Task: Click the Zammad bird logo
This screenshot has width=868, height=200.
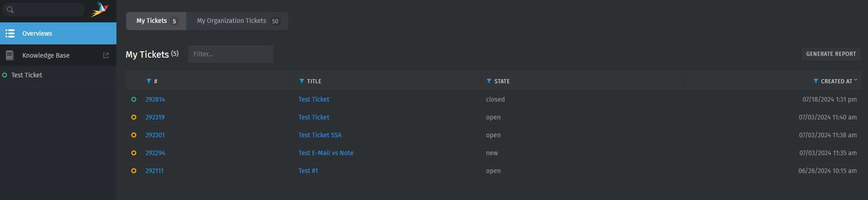Action: pyautogui.click(x=100, y=9)
